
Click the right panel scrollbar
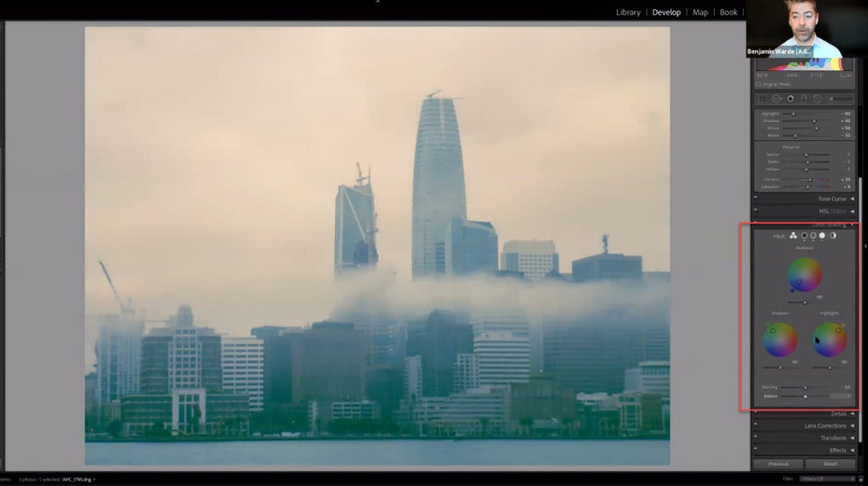pos(860,310)
